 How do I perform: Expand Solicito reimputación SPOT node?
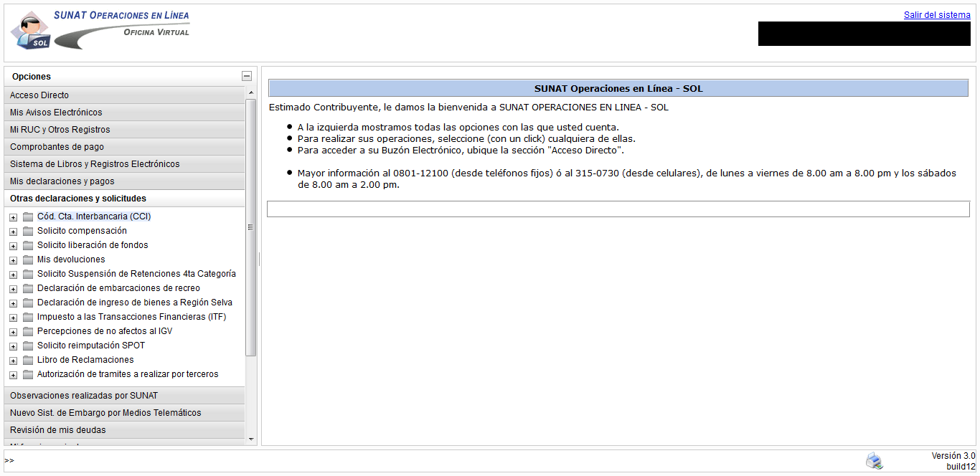pyautogui.click(x=13, y=346)
